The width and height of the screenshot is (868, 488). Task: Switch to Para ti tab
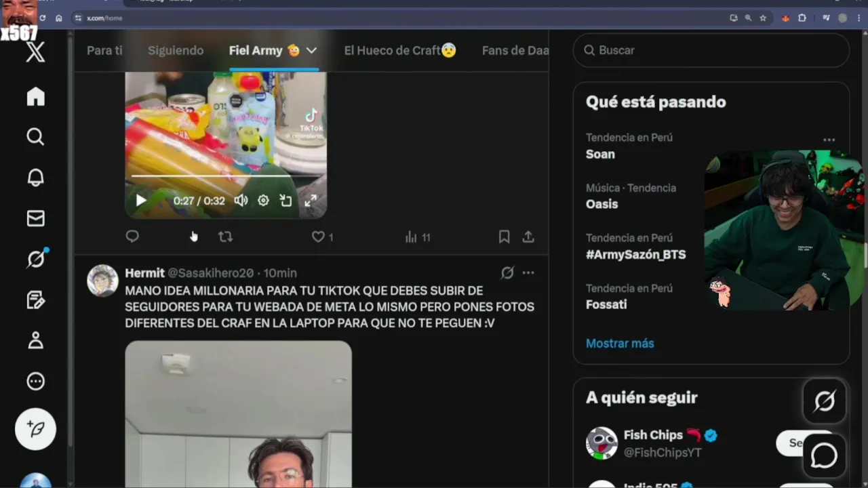(104, 50)
